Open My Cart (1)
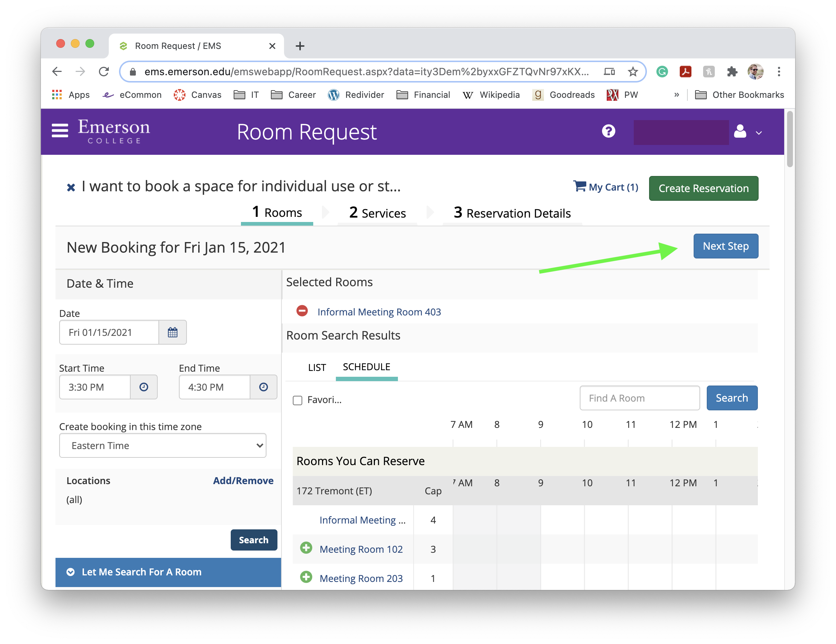Screen dimensions: 836x644 click(606, 187)
